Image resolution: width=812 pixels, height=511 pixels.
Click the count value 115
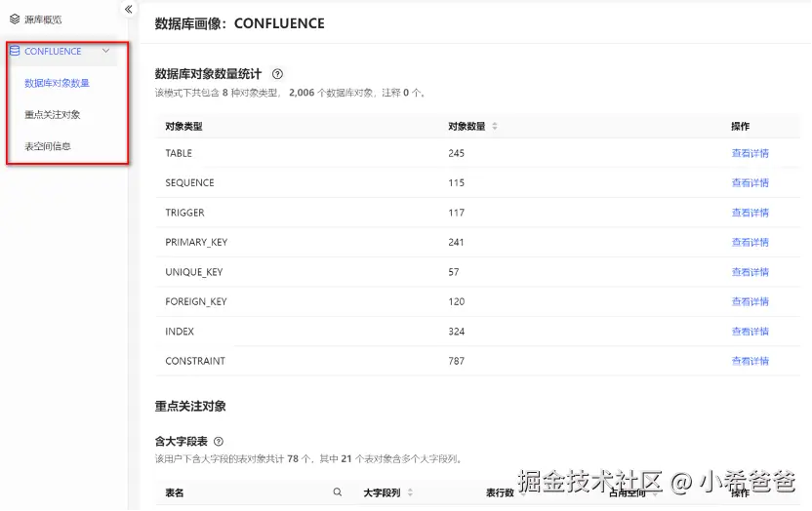click(x=456, y=182)
